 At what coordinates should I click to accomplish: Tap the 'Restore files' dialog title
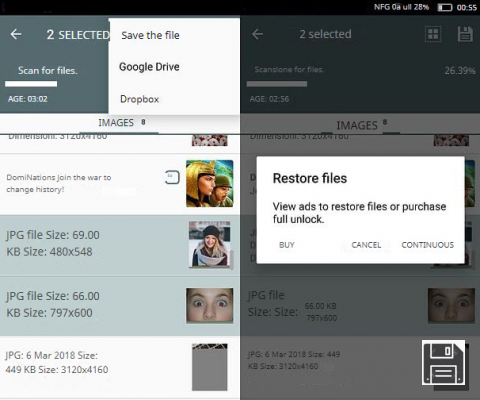point(310,178)
